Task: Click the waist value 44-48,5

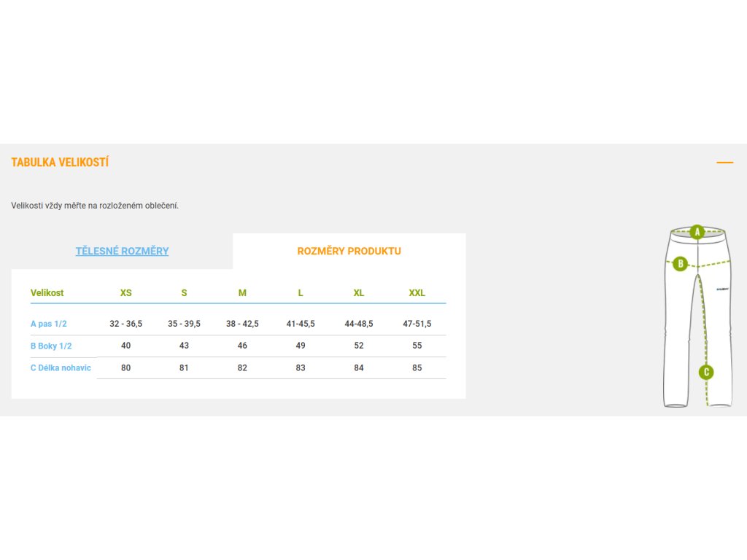Action: tap(359, 324)
